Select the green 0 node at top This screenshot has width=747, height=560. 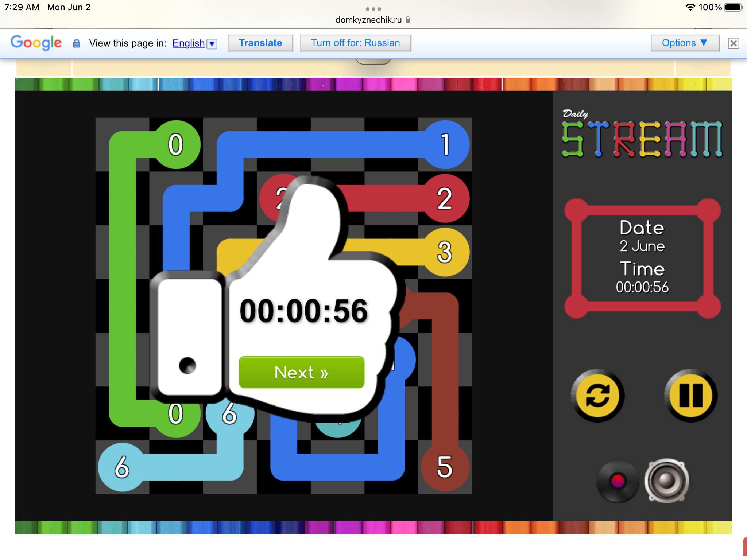176,144
